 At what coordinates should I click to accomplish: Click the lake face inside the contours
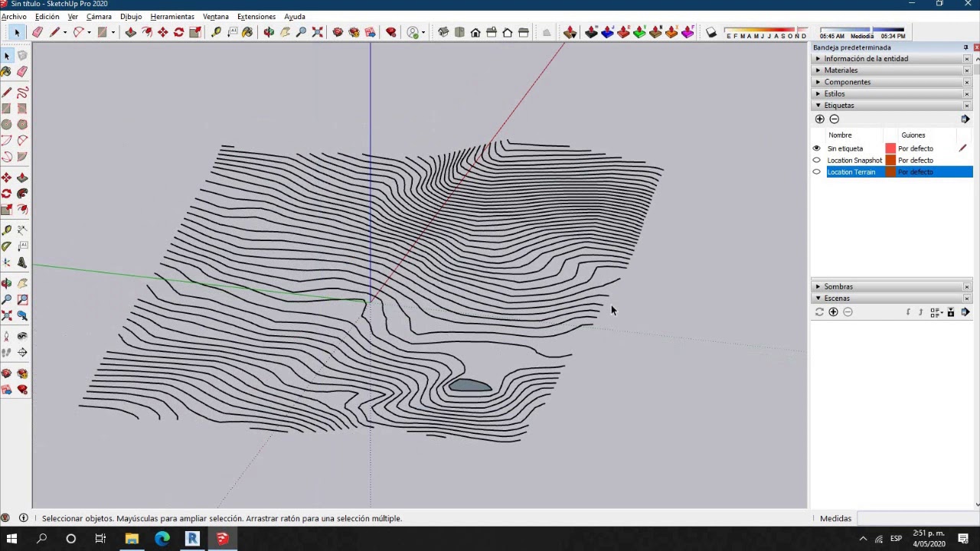tap(469, 386)
